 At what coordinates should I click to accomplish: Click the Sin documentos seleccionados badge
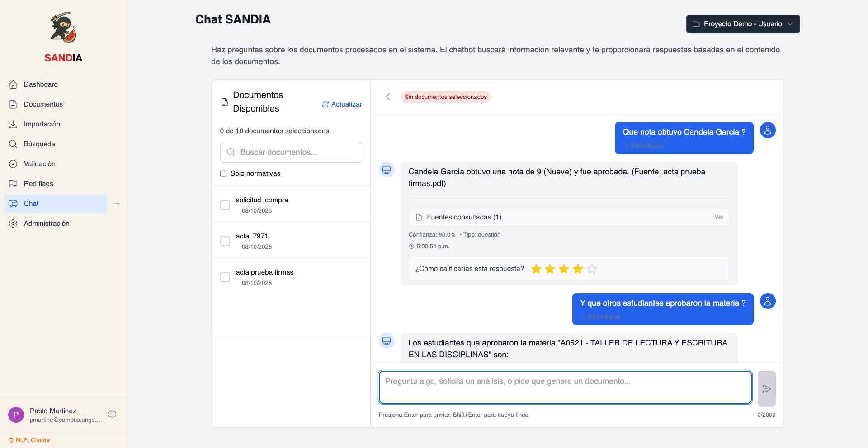coord(445,97)
